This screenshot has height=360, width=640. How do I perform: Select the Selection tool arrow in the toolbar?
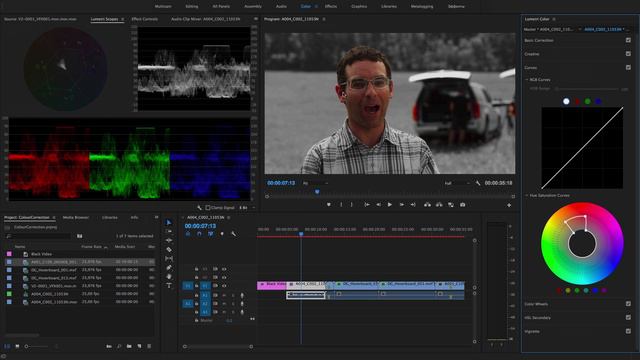[169, 222]
